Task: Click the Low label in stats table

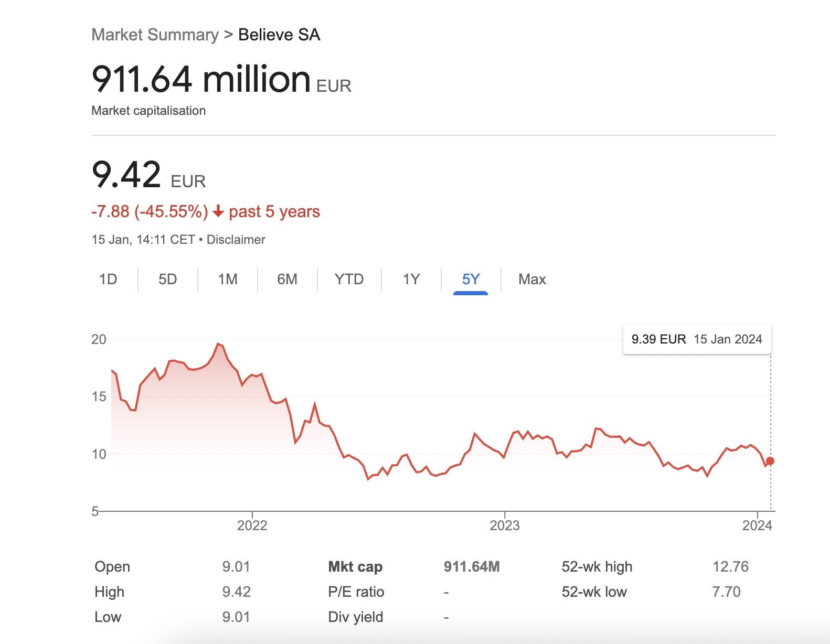Action: click(x=108, y=617)
